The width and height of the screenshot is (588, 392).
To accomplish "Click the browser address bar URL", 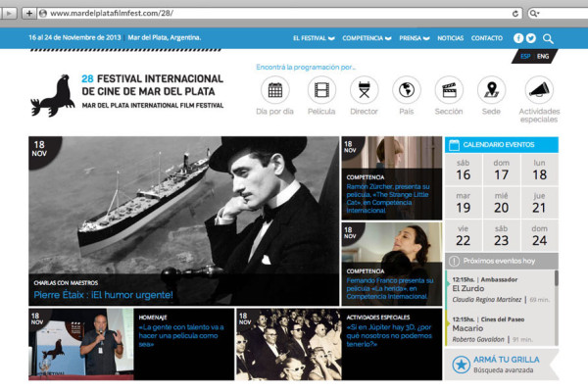I will point(112,14).
